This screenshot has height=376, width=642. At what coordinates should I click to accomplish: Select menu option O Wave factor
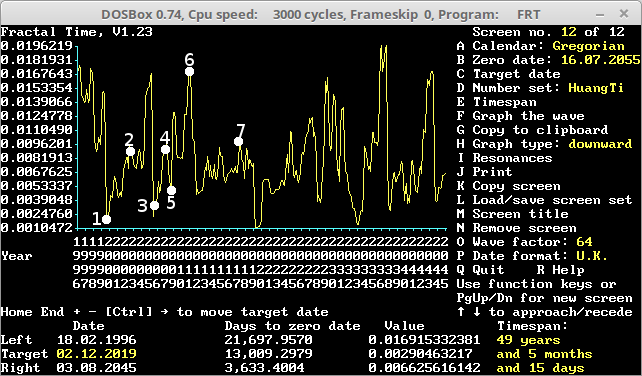[x=524, y=242]
